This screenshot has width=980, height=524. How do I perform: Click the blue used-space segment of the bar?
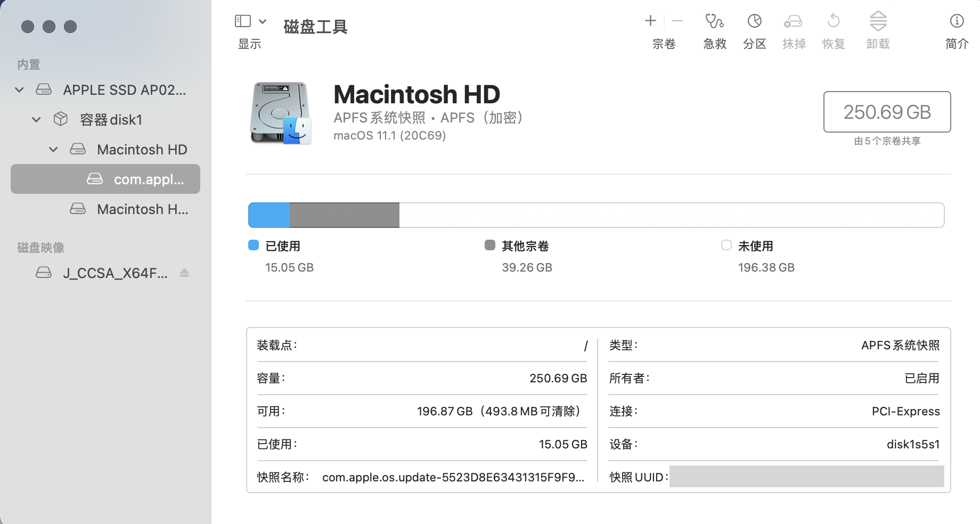[x=269, y=215]
